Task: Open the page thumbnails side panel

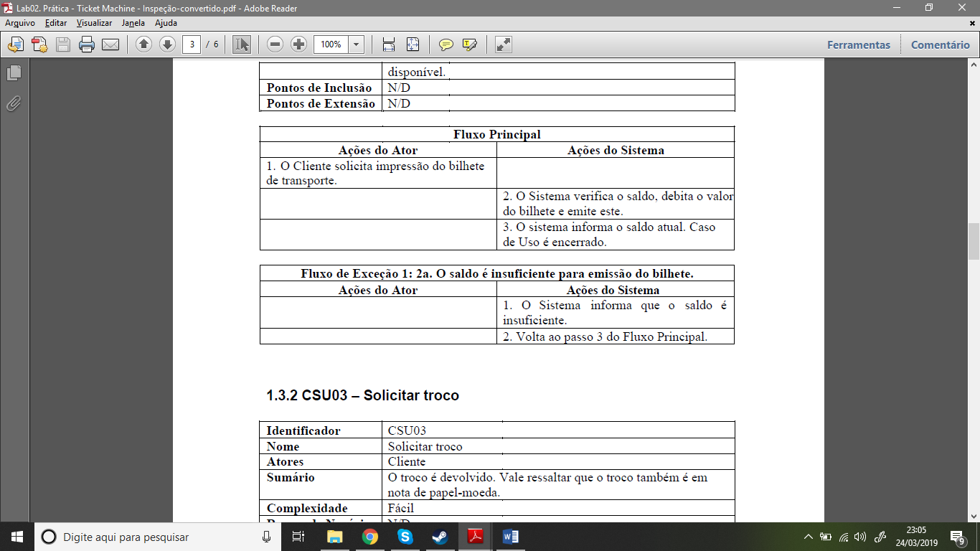Action: click(14, 73)
